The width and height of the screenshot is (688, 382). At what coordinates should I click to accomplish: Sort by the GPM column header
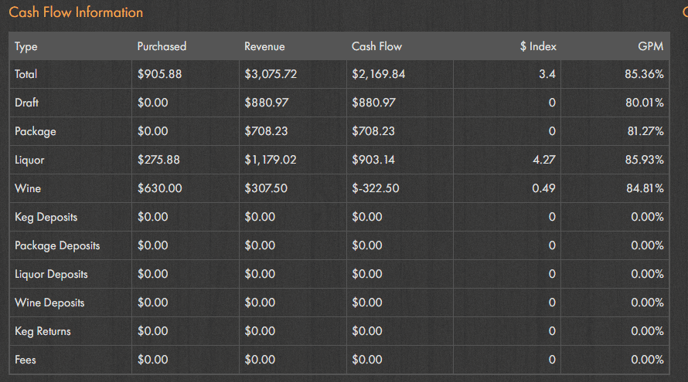(650, 46)
